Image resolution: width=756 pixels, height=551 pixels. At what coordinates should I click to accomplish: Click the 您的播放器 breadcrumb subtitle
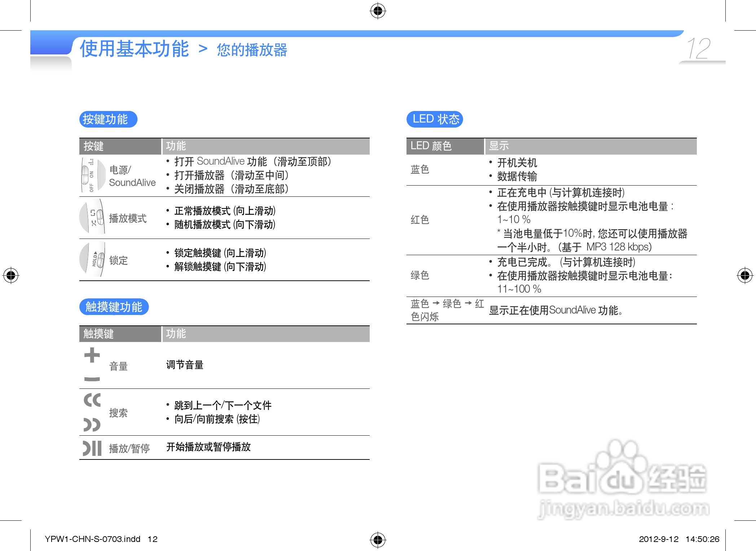[252, 50]
